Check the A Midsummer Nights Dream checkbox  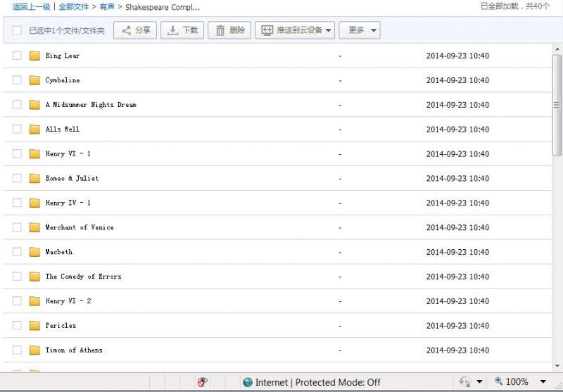(x=17, y=104)
